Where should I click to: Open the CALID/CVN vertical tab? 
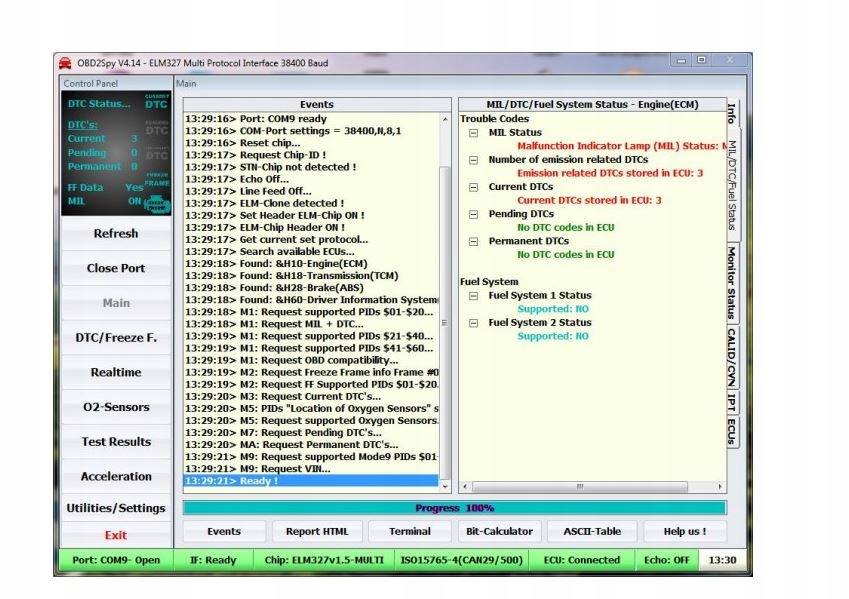pyautogui.click(x=732, y=356)
